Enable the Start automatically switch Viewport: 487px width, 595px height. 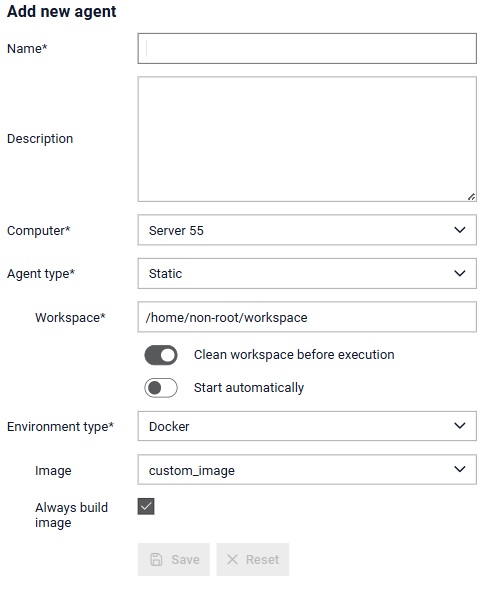pyautogui.click(x=161, y=388)
